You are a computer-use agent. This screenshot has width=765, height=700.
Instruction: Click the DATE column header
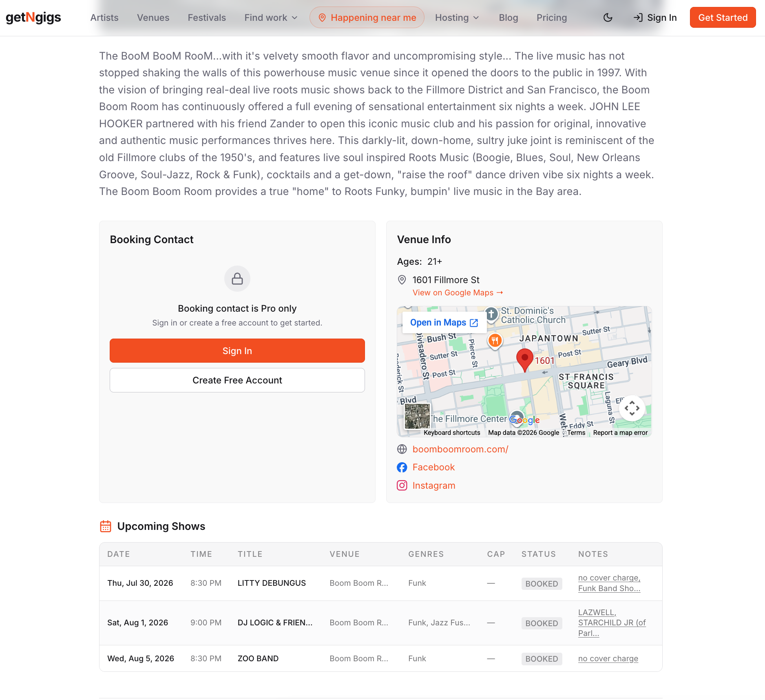[x=118, y=554]
